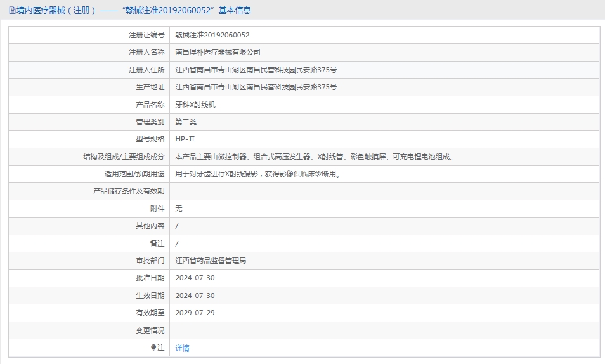Click the 批准日期 label

(150, 278)
